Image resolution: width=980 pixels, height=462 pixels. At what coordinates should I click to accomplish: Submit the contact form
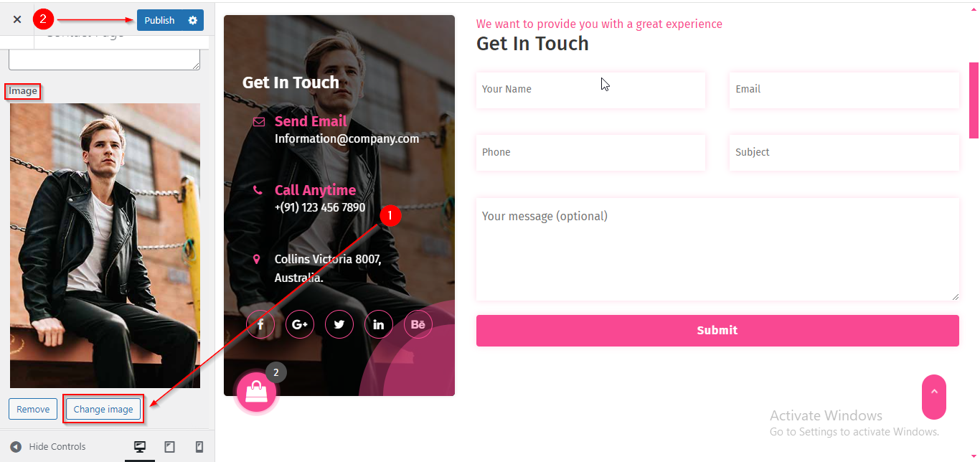coord(717,330)
